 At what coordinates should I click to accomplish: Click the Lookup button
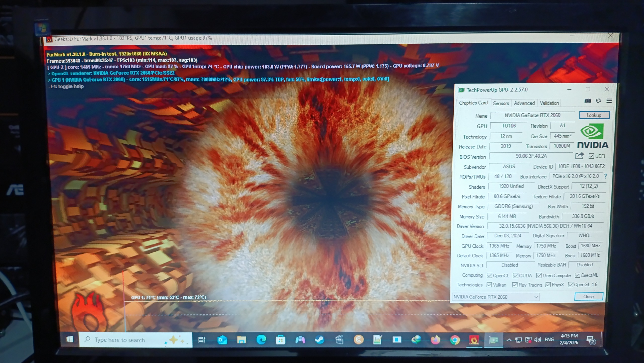[x=594, y=115]
